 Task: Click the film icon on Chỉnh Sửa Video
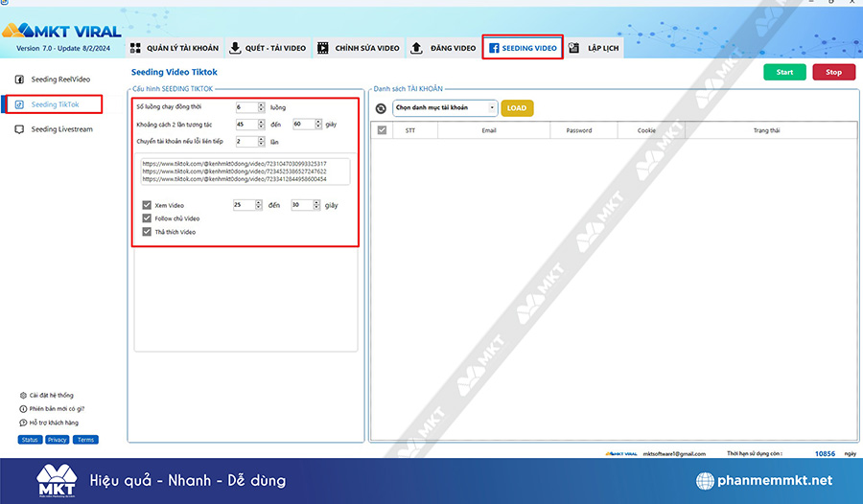click(323, 48)
